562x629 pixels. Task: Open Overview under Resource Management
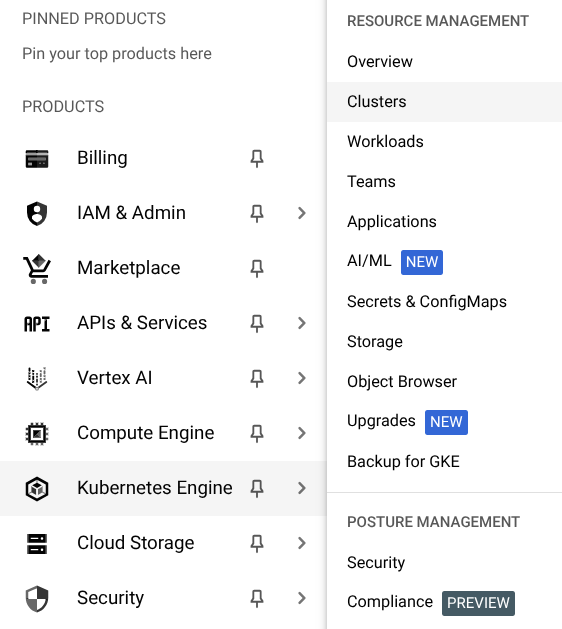pyautogui.click(x=380, y=62)
